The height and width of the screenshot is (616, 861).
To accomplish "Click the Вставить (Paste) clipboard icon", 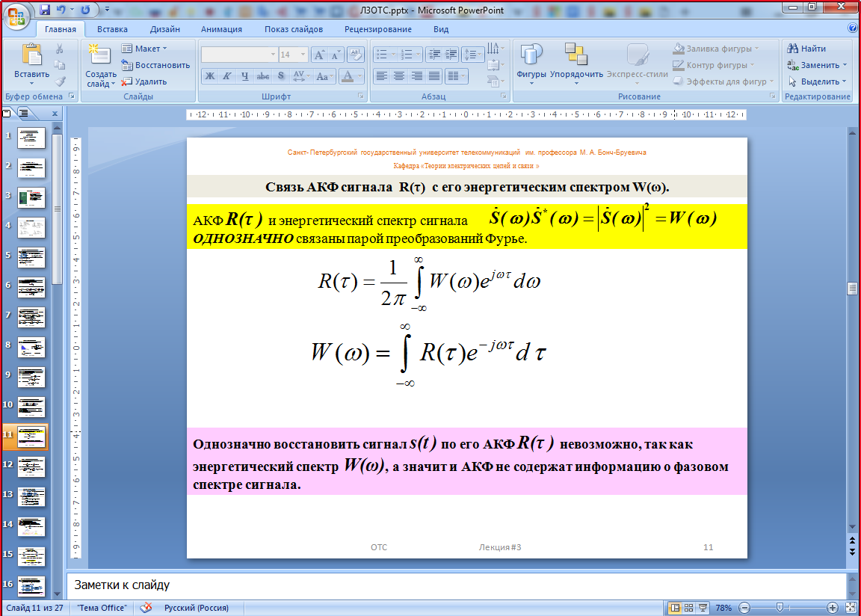I will [31, 57].
